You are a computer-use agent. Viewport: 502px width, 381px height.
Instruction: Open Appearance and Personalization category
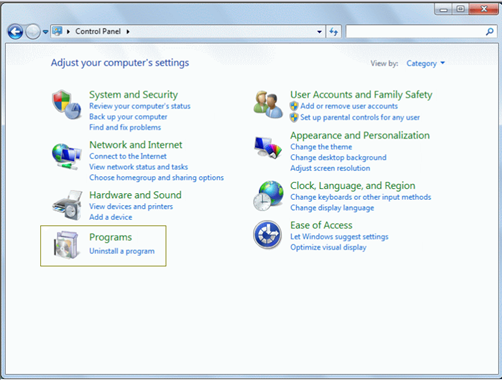click(360, 135)
